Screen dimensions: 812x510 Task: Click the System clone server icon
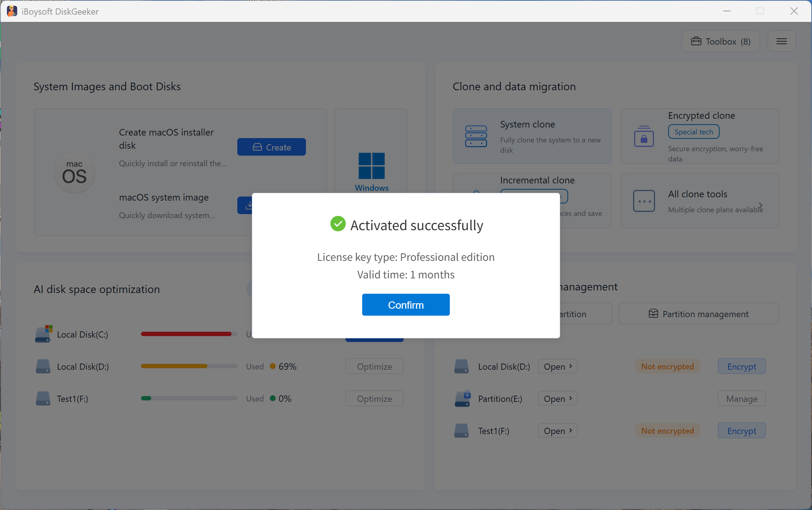pyautogui.click(x=476, y=136)
